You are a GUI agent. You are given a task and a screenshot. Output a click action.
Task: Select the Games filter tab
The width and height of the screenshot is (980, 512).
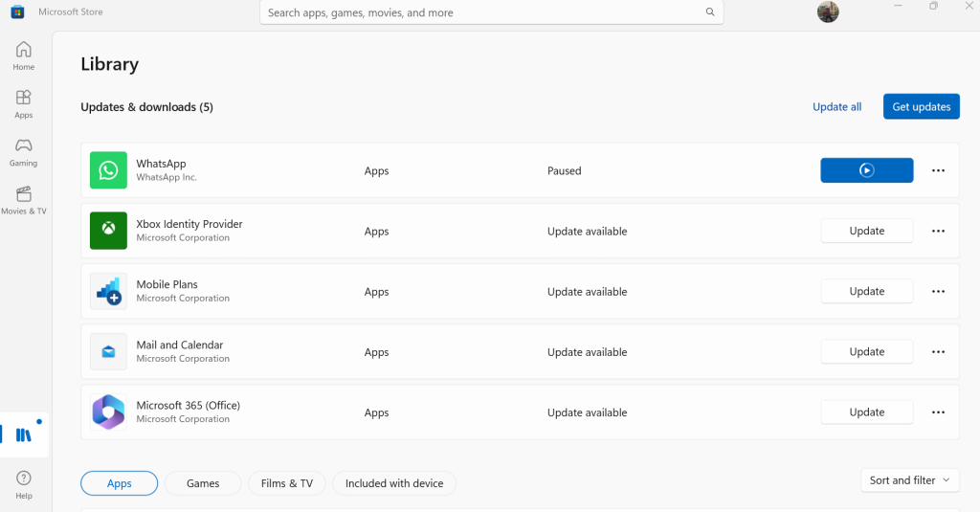pos(203,483)
